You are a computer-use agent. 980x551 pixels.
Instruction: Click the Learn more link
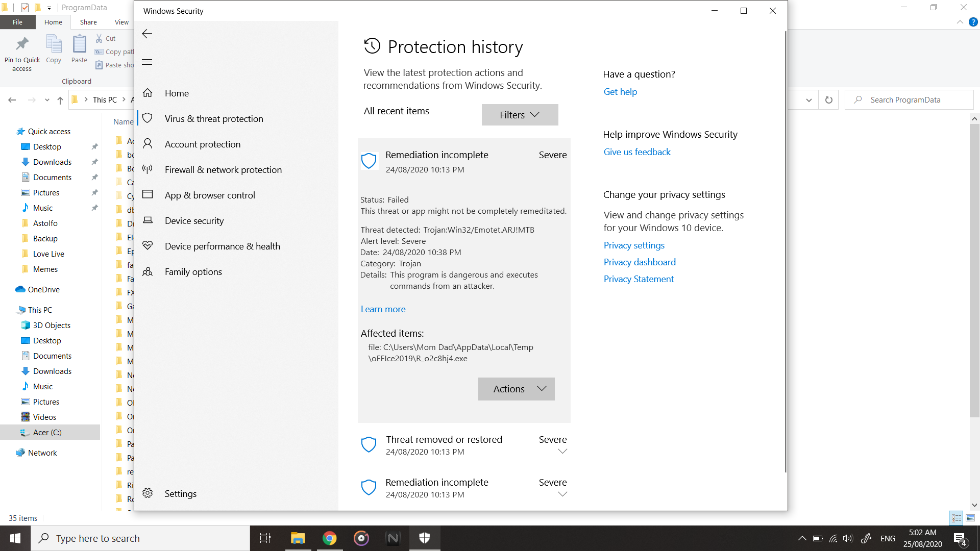tap(383, 309)
